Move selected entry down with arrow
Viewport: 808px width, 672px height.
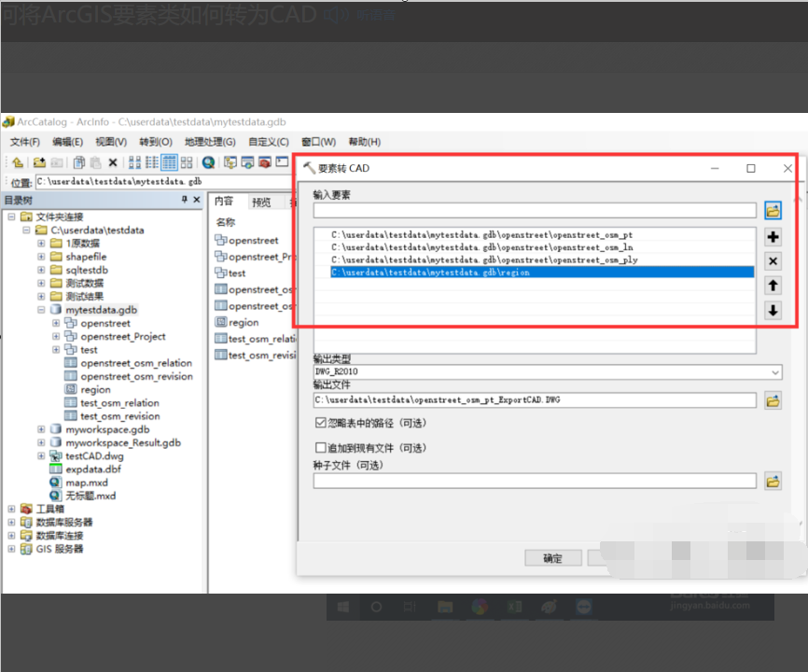773,310
